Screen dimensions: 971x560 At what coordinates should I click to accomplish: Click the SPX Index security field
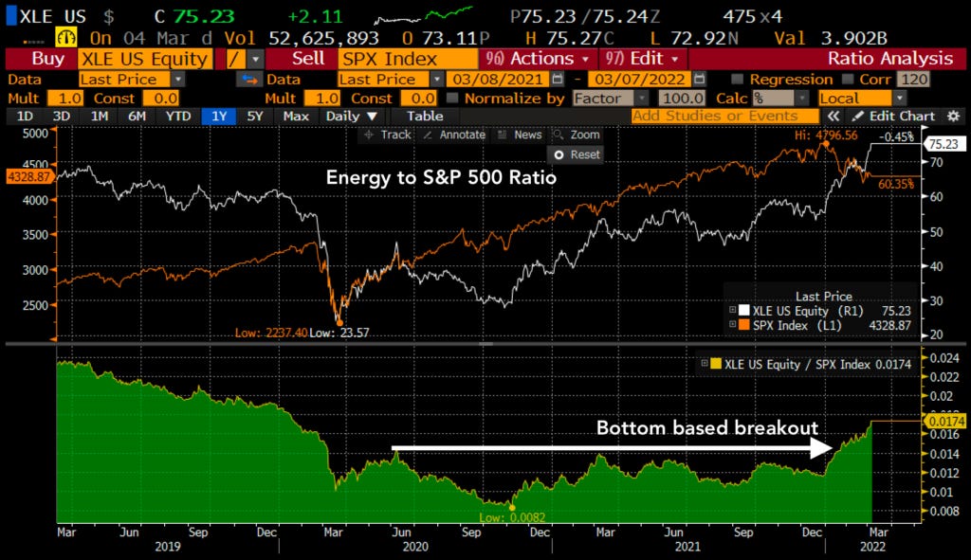coord(408,60)
